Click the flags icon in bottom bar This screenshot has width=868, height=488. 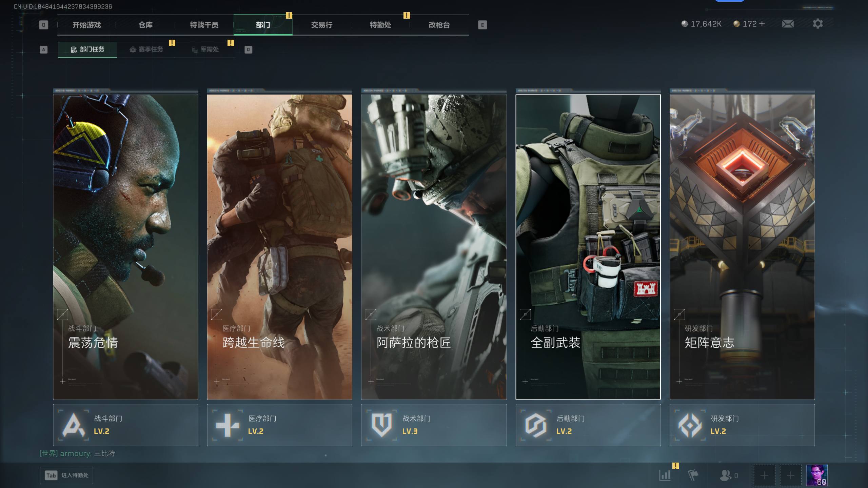coord(693,475)
